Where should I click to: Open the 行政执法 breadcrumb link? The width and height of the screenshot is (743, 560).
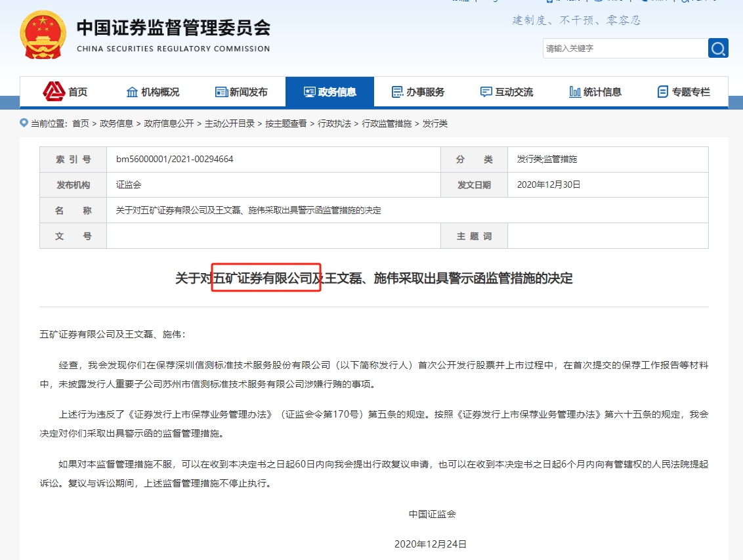click(334, 123)
